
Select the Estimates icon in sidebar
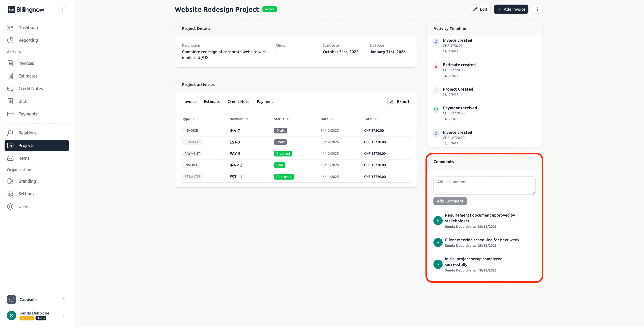coord(10,76)
